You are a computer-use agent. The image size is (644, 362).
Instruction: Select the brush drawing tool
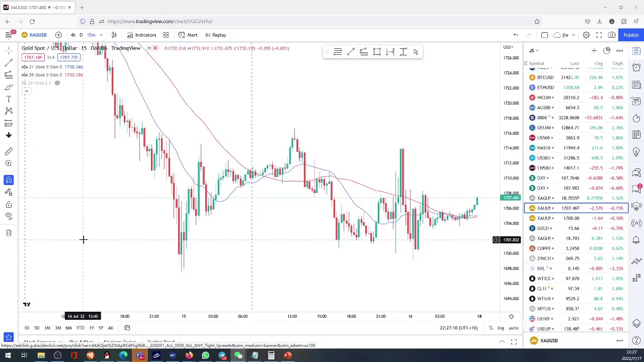(x=9, y=86)
